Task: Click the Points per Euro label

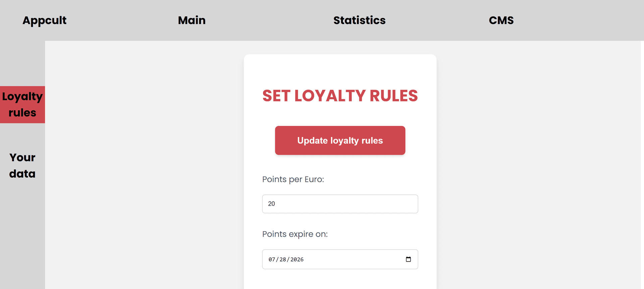Action: 293,179
